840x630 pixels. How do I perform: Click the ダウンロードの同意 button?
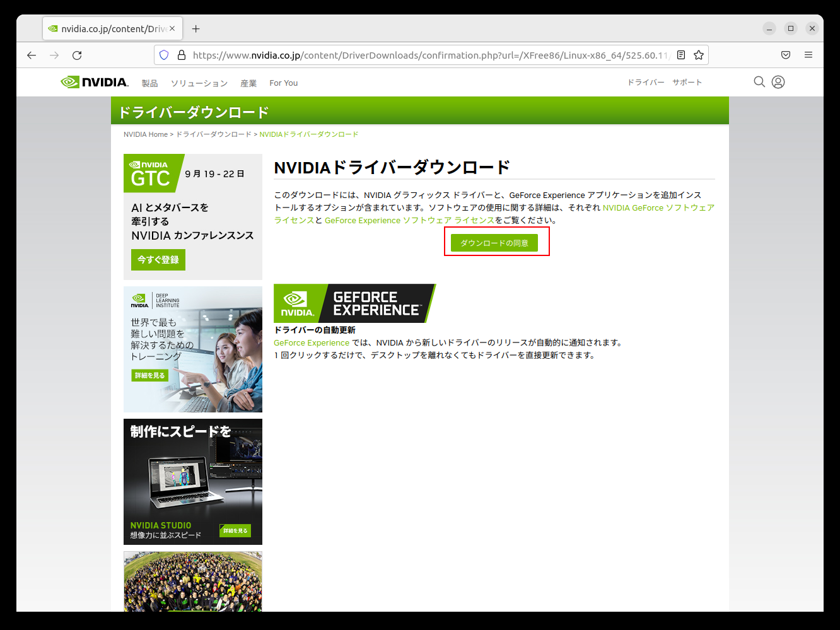[x=494, y=243]
